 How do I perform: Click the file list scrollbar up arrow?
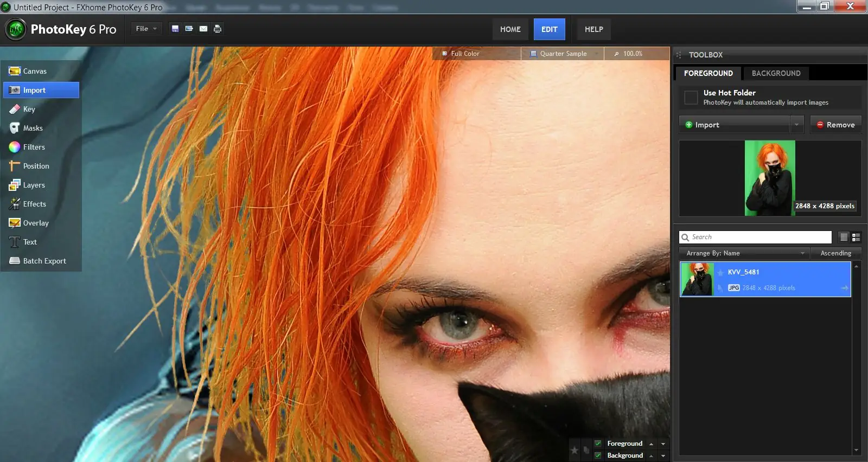tap(857, 266)
